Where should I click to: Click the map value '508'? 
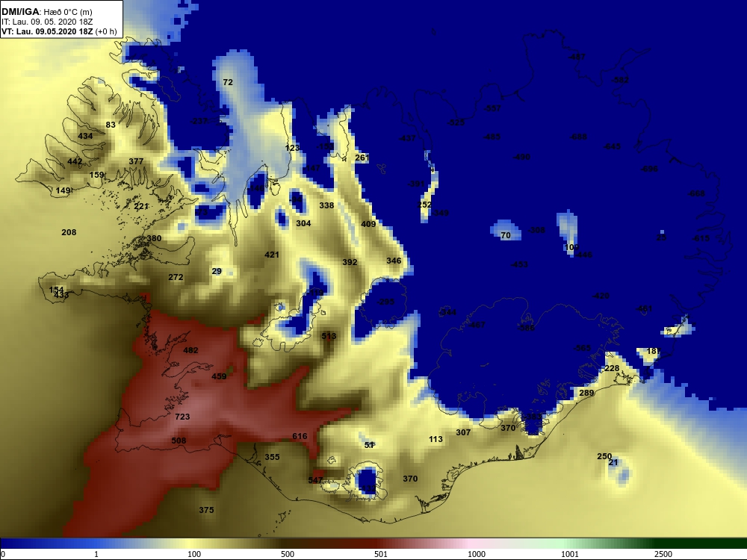click(179, 441)
